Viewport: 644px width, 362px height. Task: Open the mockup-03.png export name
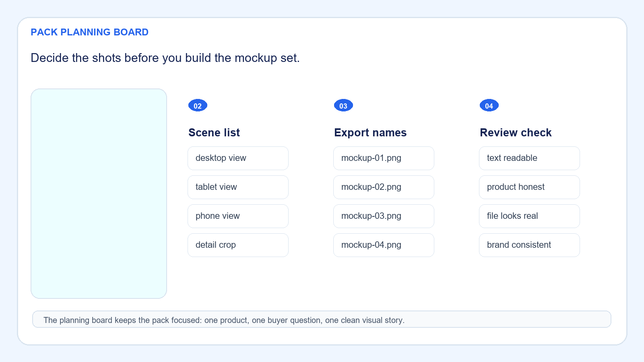[384, 216]
